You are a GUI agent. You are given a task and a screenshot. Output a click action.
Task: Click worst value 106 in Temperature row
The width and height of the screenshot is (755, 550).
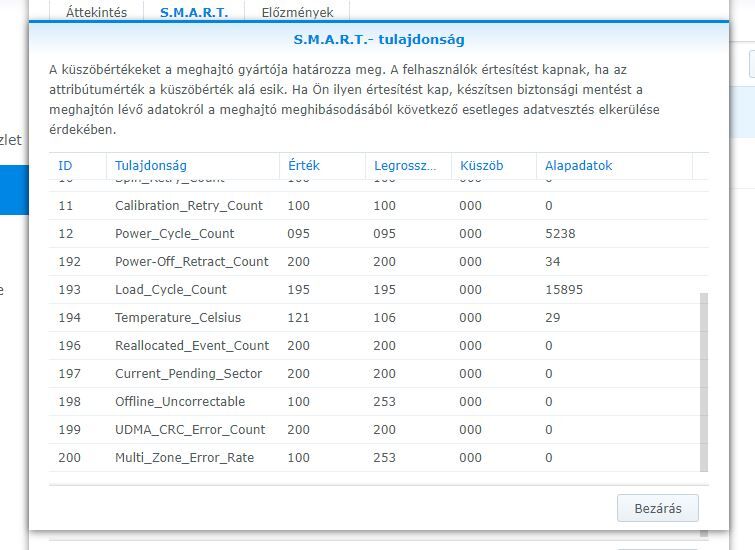[384, 317]
